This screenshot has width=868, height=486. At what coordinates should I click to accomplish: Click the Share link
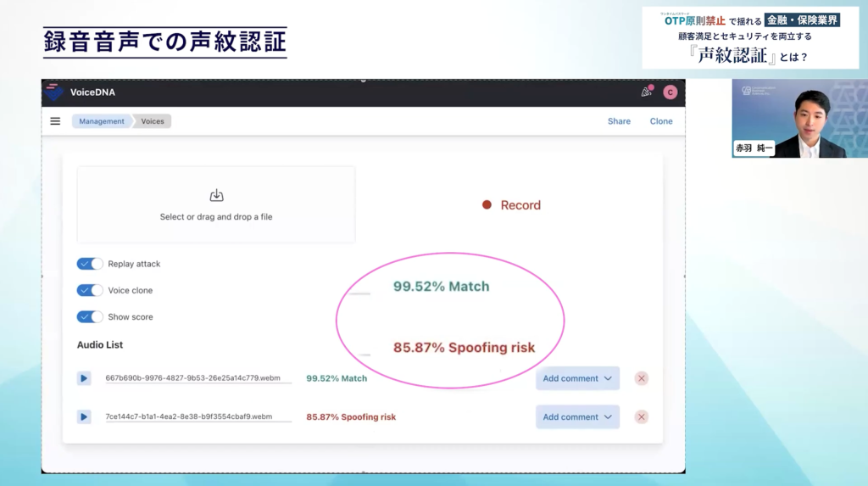pos(619,121)
